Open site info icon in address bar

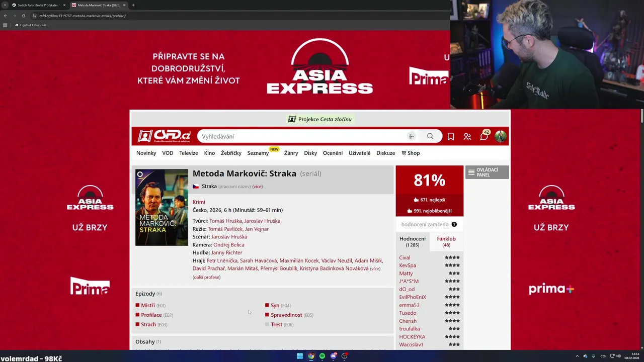tap(35, 16)
